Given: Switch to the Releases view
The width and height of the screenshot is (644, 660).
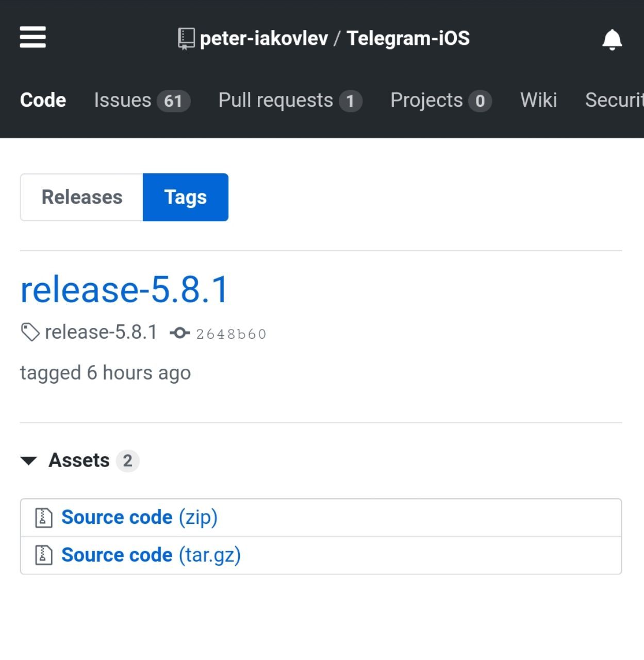Looking at the screenshot, I should pos(81,197).
